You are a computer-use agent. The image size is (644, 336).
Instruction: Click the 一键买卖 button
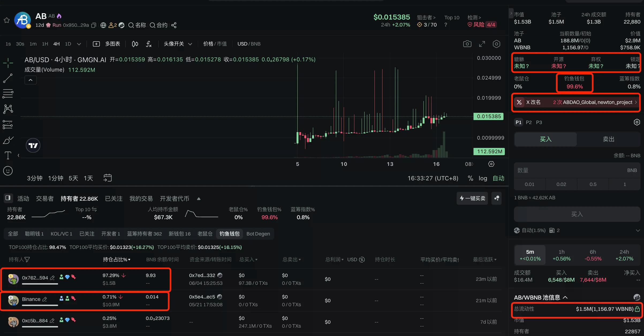coord(472,198)
